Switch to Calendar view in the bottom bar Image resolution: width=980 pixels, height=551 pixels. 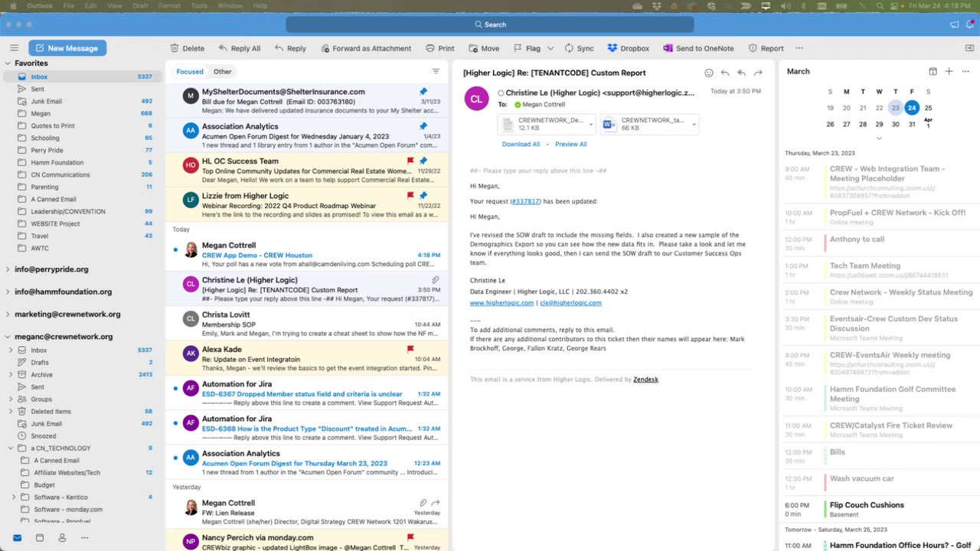(40, 538)
